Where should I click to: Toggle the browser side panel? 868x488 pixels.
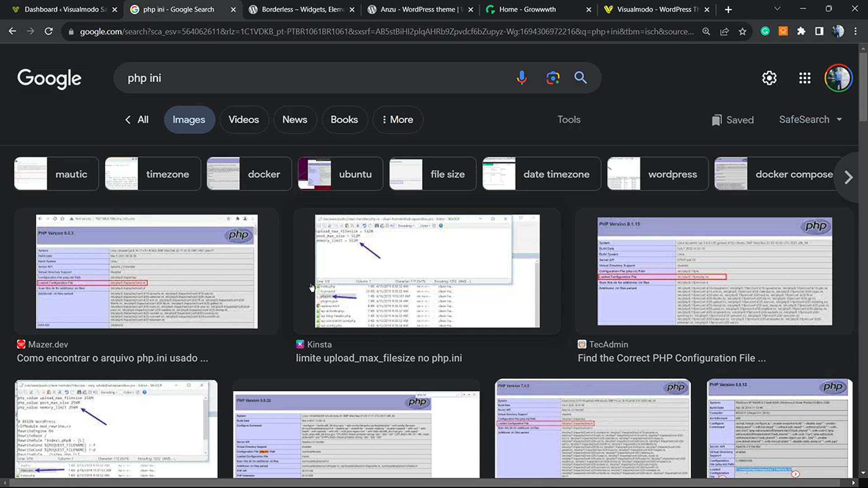point(819,31)
